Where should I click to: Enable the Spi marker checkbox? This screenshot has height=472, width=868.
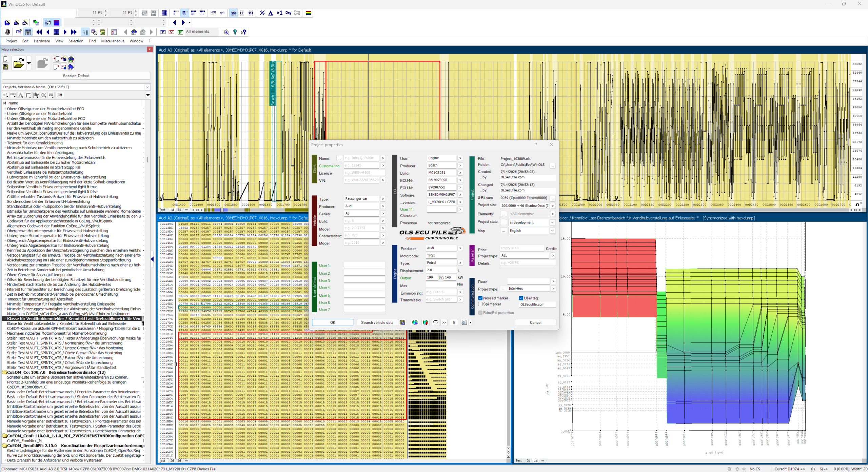480,304
